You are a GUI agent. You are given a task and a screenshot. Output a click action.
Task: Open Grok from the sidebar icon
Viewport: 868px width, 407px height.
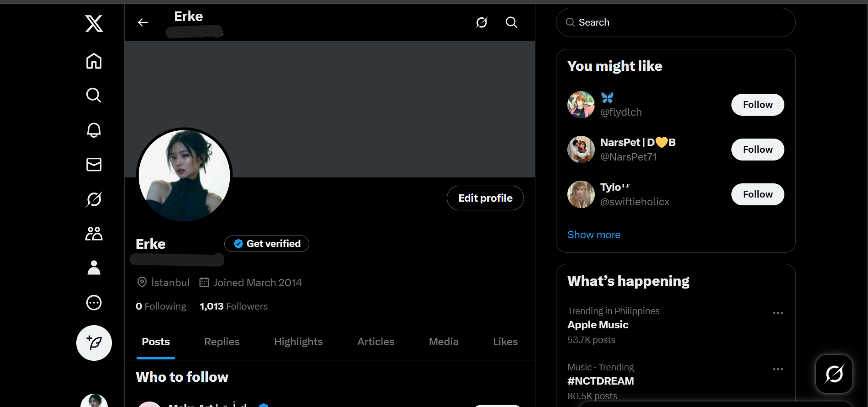pyautogui.click(x=94, y=199)
